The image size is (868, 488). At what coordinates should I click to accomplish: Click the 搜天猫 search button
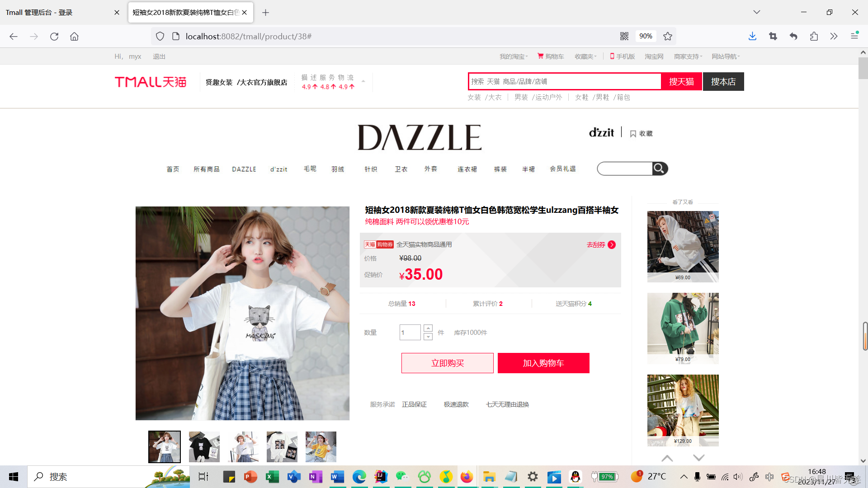click(681, 82)
